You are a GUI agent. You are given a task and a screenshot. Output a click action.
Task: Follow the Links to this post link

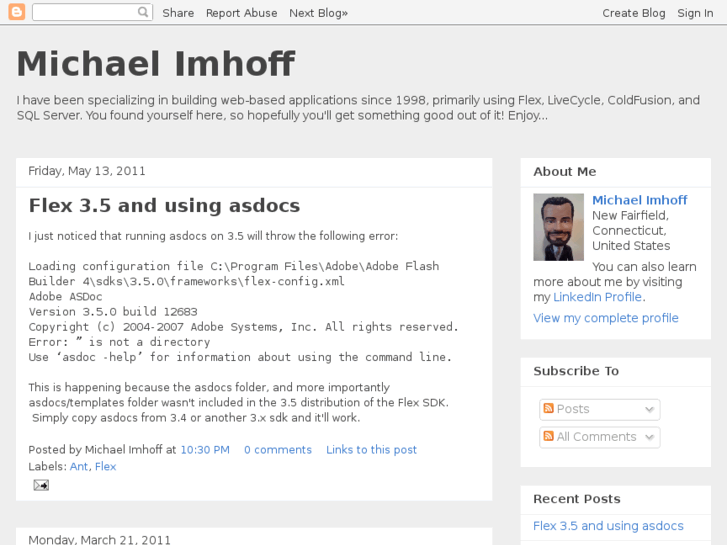pos(371,450)
